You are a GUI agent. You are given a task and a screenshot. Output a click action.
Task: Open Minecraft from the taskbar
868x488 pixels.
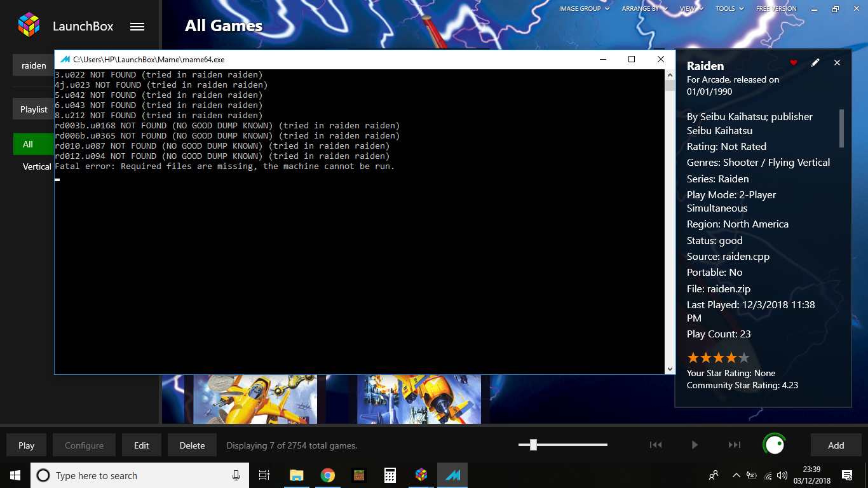point(358,475)
